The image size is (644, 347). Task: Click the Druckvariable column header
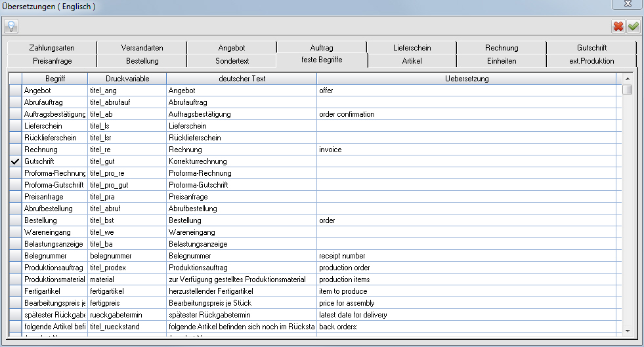click(127, 78)
